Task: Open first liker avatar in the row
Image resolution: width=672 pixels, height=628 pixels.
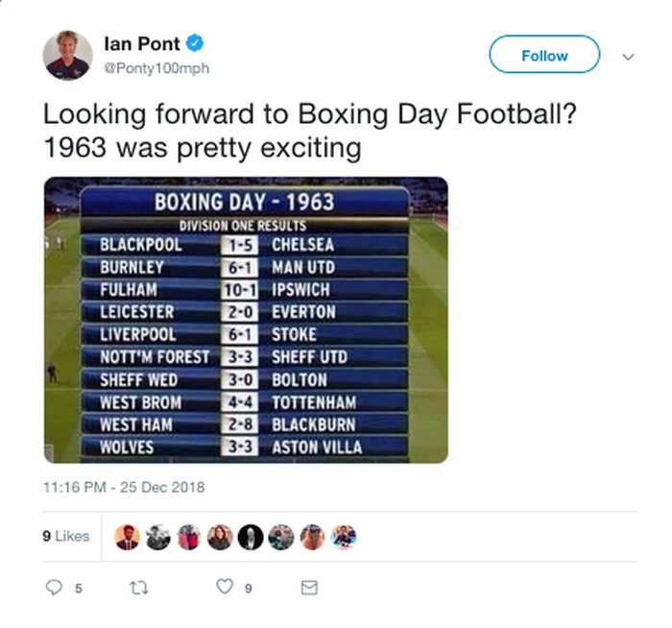Action: click(x=128, y=537)
